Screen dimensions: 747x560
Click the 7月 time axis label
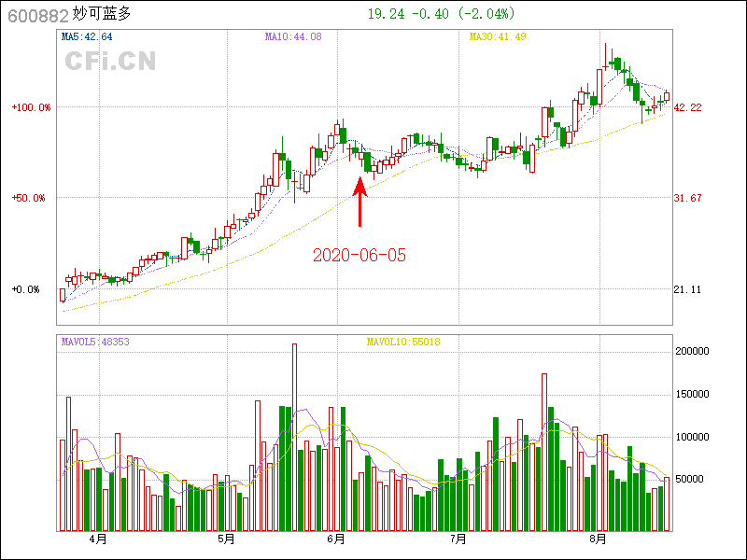[x=458, y=539]
